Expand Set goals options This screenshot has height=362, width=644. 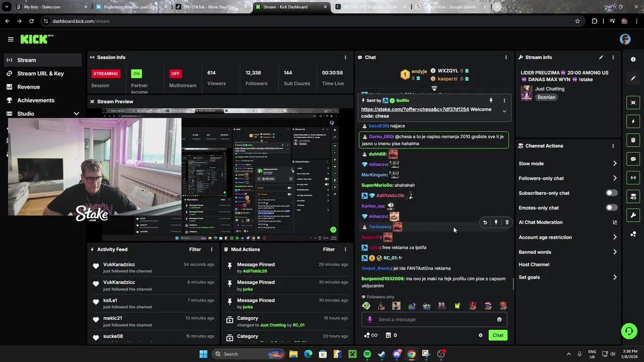(x=615, y=277)
